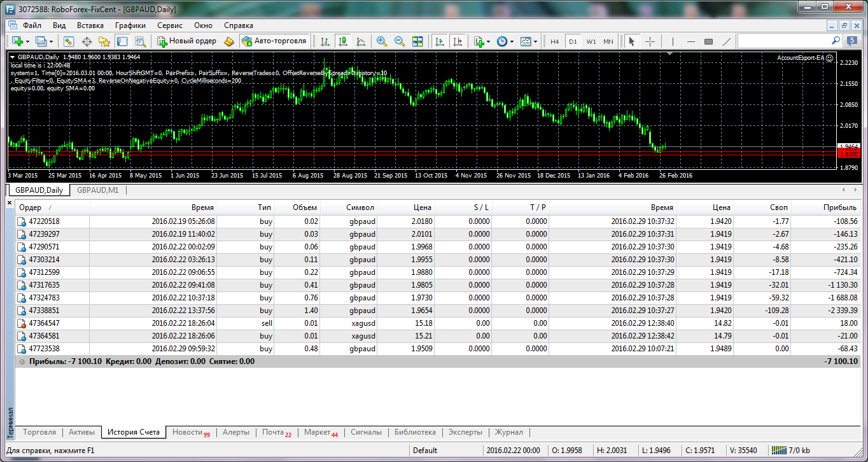Select the trendline drawing tool
Screen dimensions: 868x462
coord(726,41)
